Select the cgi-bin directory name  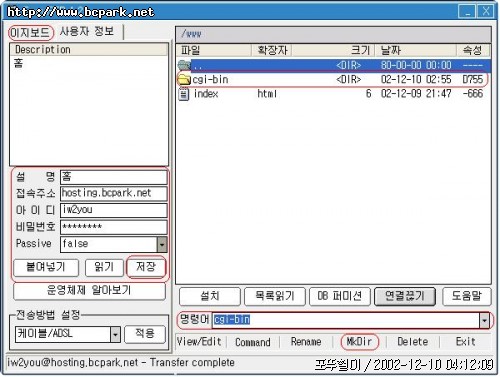tap(210, 80)
